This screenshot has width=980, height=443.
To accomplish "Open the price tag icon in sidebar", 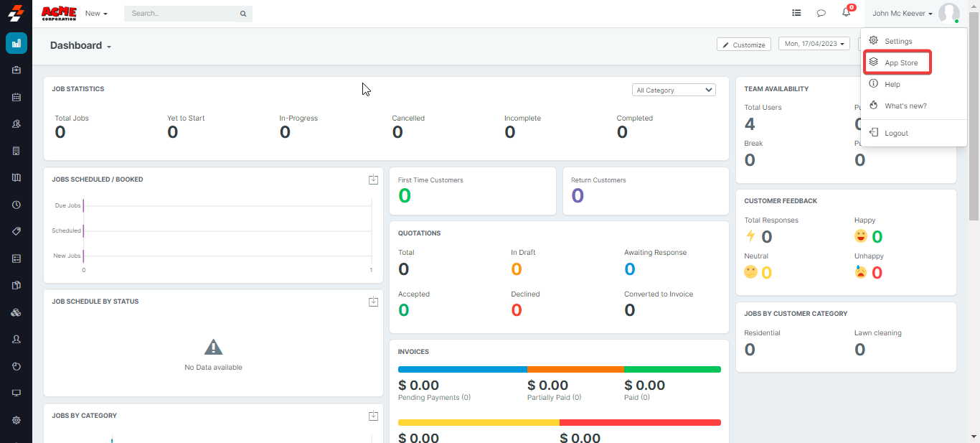I will (x=16, y=231).
